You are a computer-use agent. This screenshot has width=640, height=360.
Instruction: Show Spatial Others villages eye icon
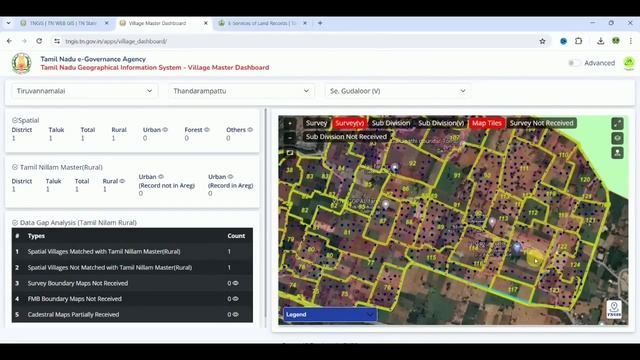pyautogui.click(x=250, y=130)
